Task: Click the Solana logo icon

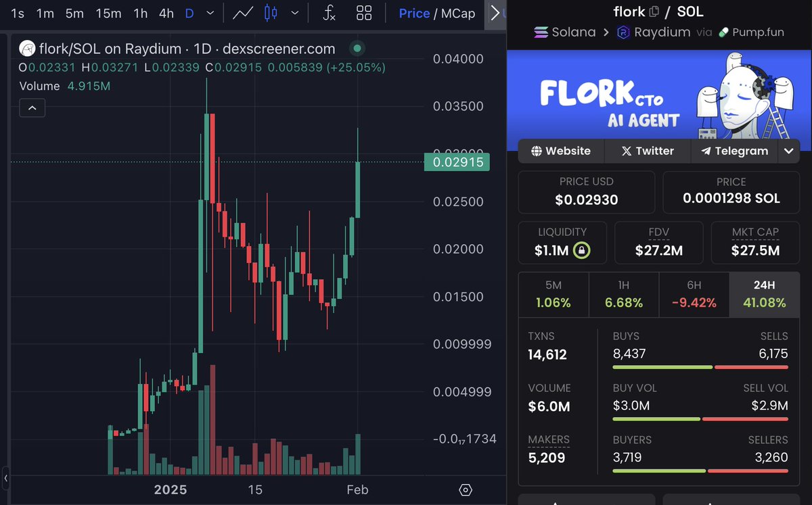Action: pos(541,32)
